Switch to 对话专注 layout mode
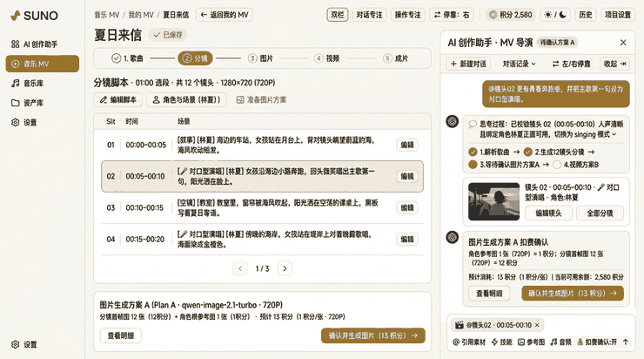Viewport: 644px width, 359px height. point(369,15)
